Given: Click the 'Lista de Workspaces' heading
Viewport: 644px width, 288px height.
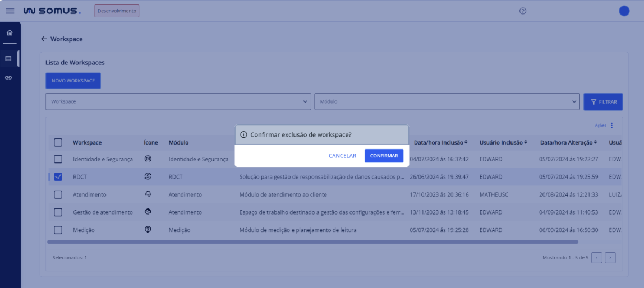Looking at the screenshot, I should click(75, 63).
